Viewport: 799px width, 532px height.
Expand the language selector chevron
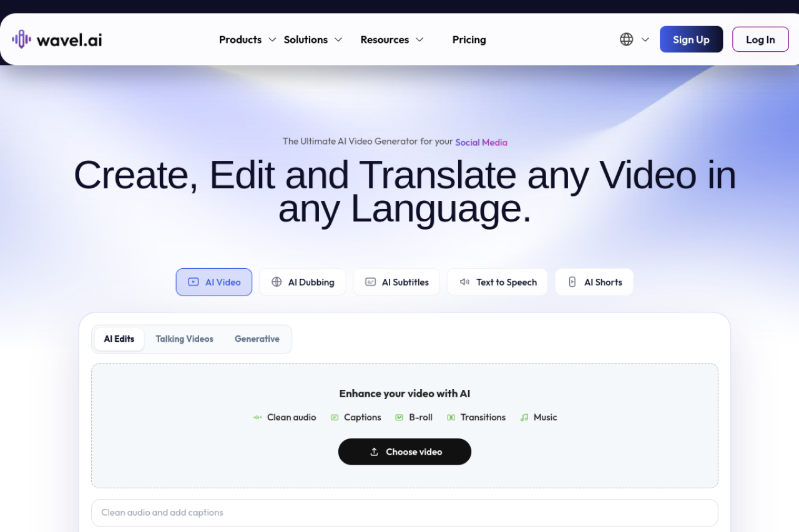coord(645,39)
